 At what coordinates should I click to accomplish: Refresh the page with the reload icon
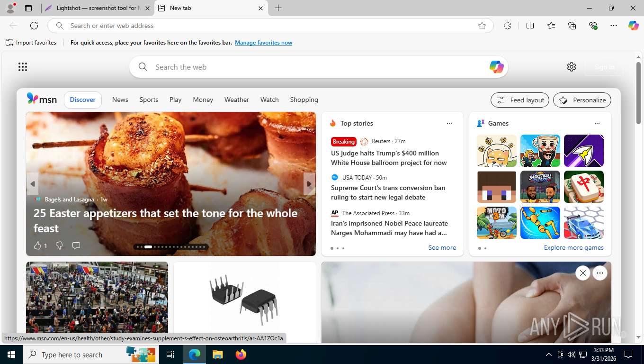pyautogui.click(x=34, y=26)
